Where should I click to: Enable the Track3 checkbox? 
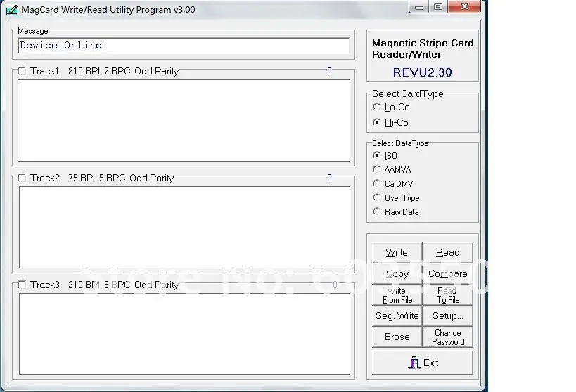point(22,285)
